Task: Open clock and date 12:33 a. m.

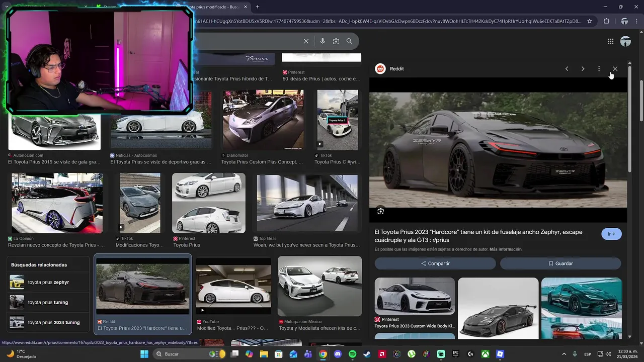Action: pyautogui.click(x=626, y=354)
